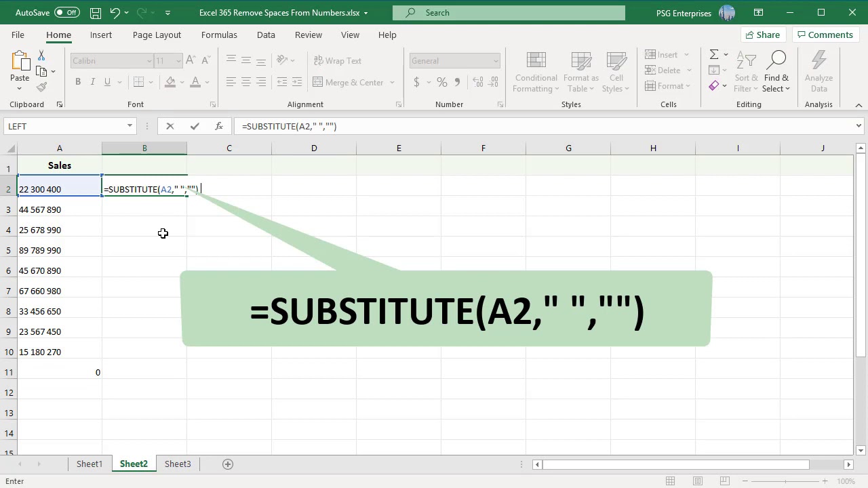Screen dimensions: 868x488
Task: Click the New Sheet plus icon
Action: coord(228,464)
